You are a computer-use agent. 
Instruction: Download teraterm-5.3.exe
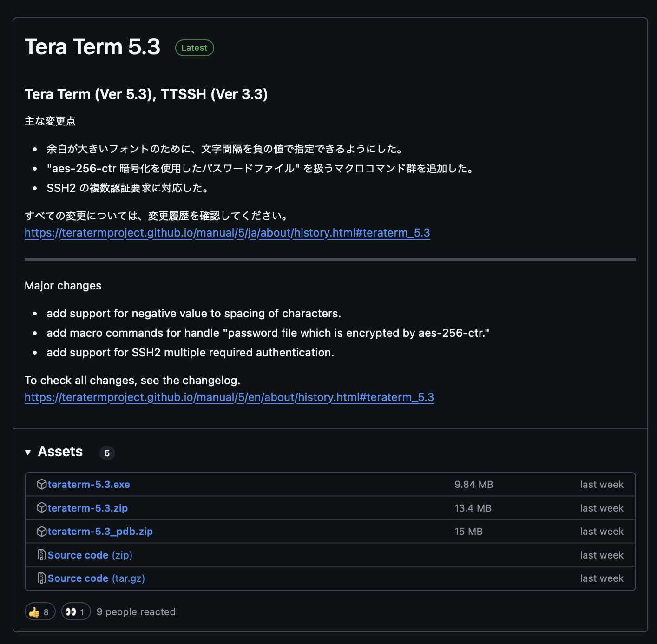pos(88,484)
